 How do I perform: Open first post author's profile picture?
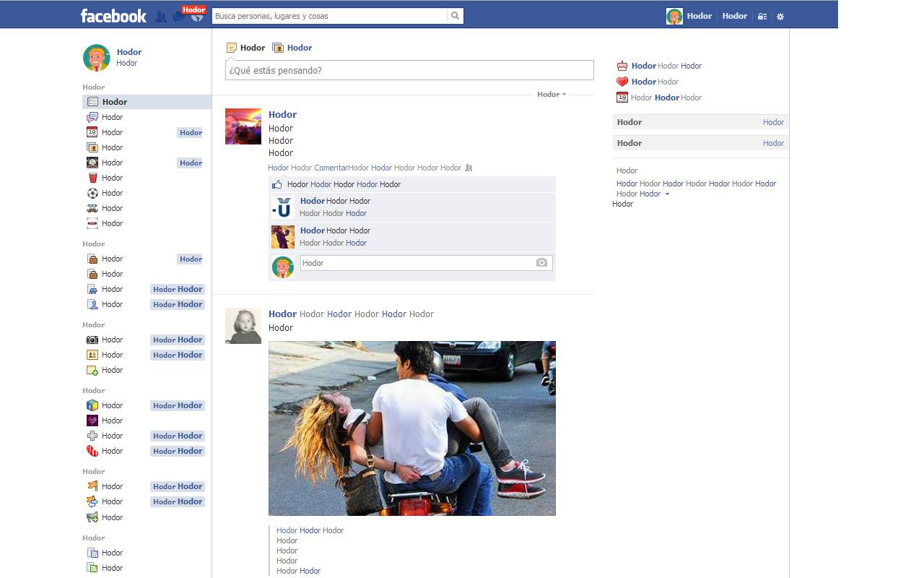click(243, 126)
